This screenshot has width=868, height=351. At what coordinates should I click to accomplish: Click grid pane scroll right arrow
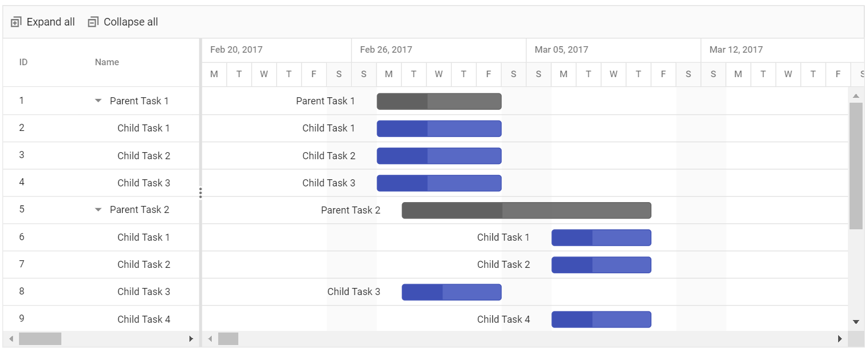[191, 339]
